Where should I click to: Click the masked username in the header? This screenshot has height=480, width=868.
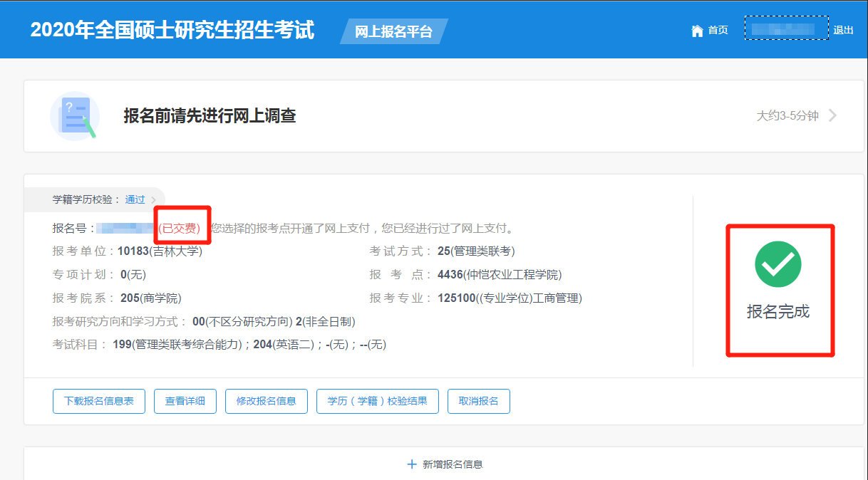786,30
